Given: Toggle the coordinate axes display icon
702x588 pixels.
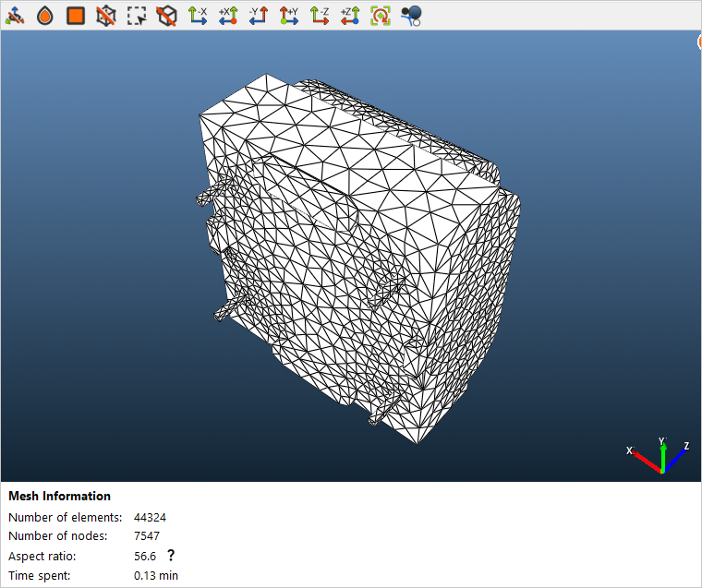Looking at the screenshot, I should (15, 16).
